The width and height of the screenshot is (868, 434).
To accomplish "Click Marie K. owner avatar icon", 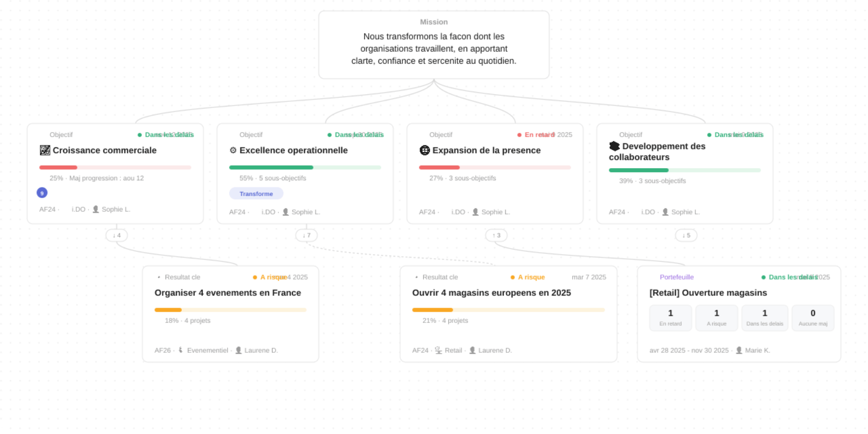I will pyautogui.click(x=739, y=350).
